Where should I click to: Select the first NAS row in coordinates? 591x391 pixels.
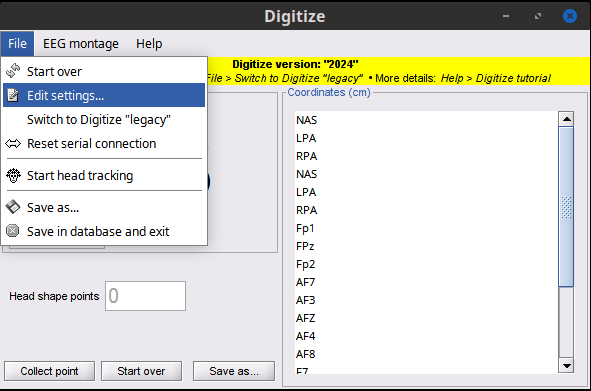click(x=426, y=120)
